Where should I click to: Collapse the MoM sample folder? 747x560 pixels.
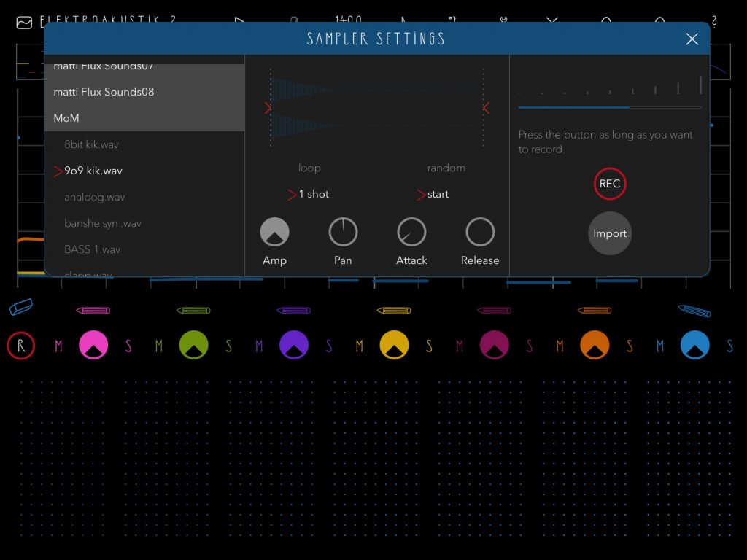[66, 118]
